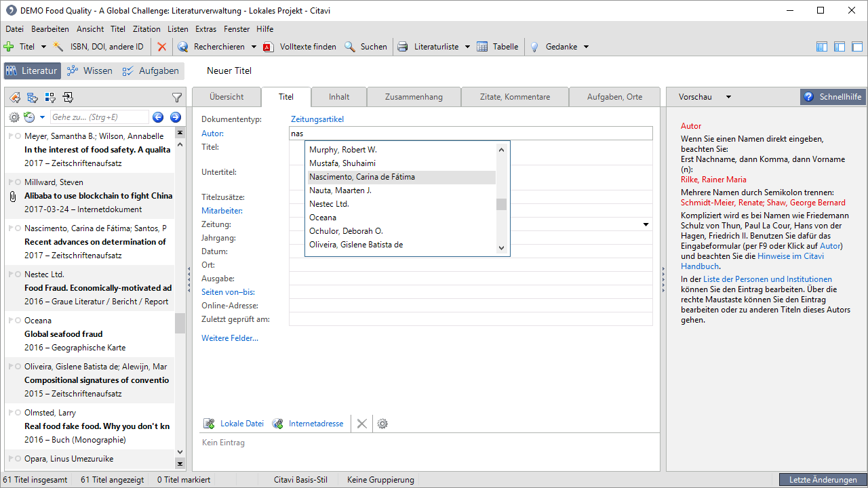Toggle the Schnellhilfe quick help panel
The image size is (868, 488).
point(833,97)
